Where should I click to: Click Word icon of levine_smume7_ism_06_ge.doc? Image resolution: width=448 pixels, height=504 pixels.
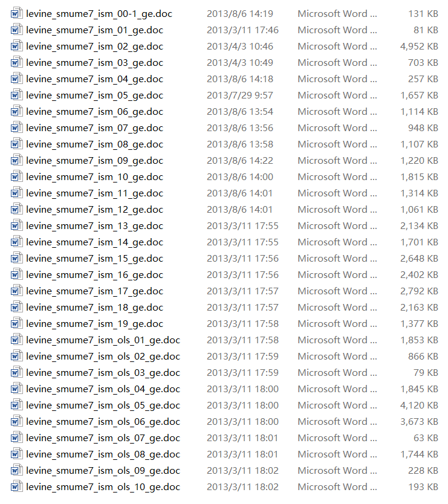[17, 112]
